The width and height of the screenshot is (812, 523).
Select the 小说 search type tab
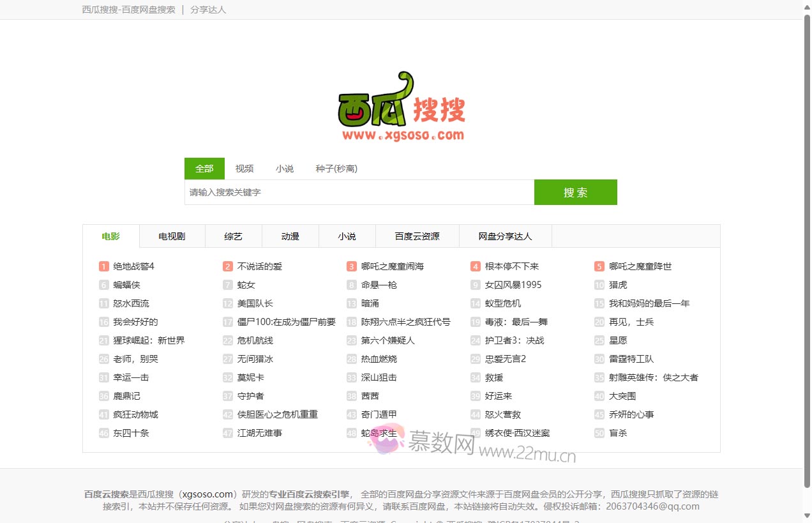(285, 168)
